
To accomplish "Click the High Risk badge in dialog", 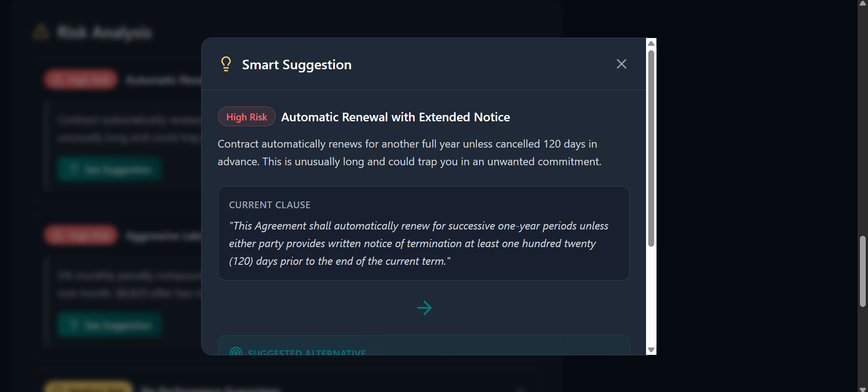I will (246, 117).
